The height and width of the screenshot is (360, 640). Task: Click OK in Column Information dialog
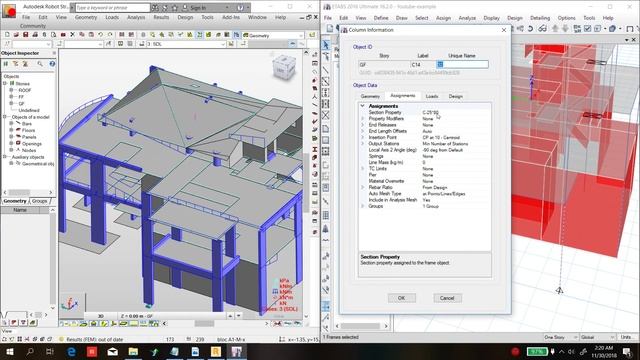coord(402,298)
